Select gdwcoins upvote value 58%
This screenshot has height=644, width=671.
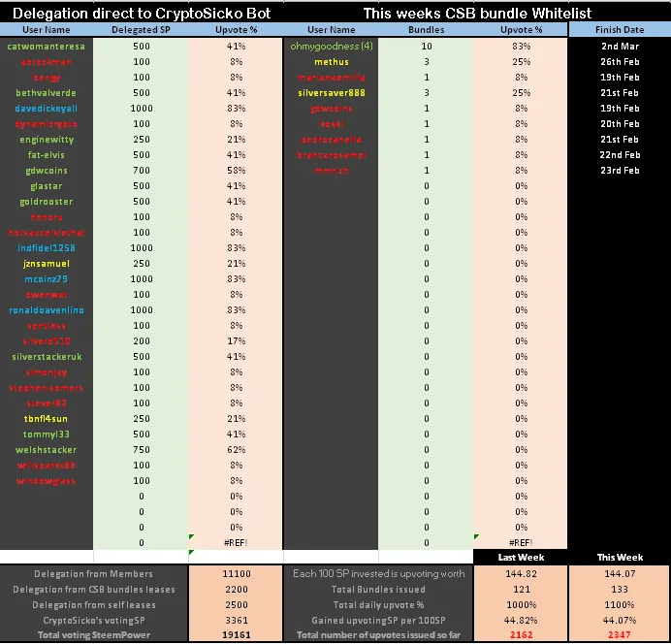coord(237,171)
